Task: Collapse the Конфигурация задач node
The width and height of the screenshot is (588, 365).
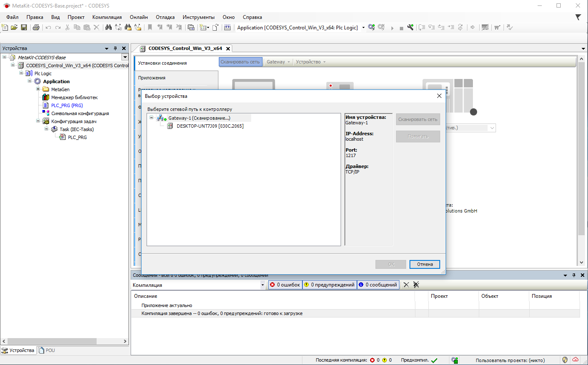Action: [38, 121]
